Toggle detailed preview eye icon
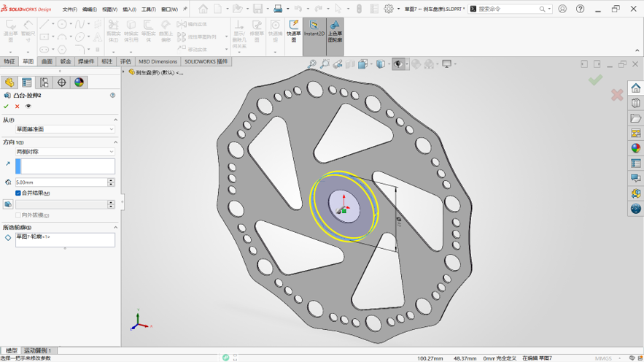Viewport: 644px width, 362px height. pos(28,107)
